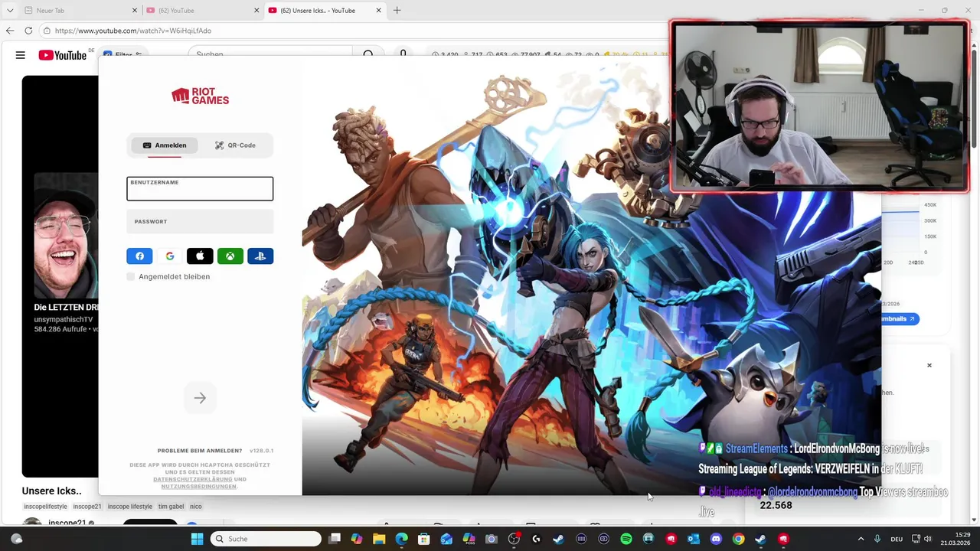The width and height of the screenshot is (980, 551).
Task: Sign in with Google in Riot login
Action: pos(170,256)
